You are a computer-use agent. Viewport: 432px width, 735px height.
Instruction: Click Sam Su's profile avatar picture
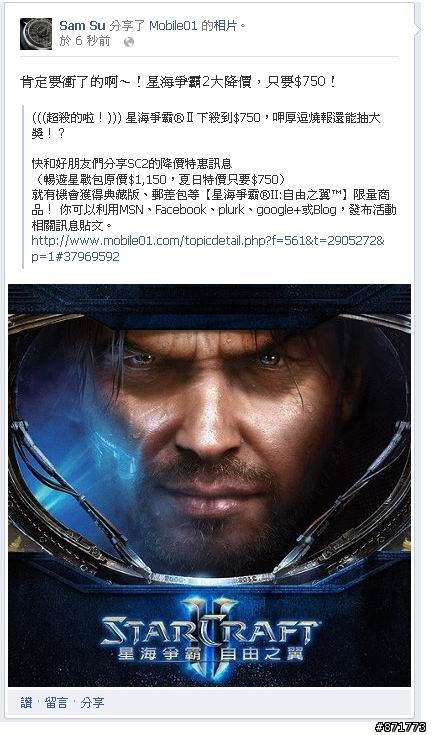point(36,34)
